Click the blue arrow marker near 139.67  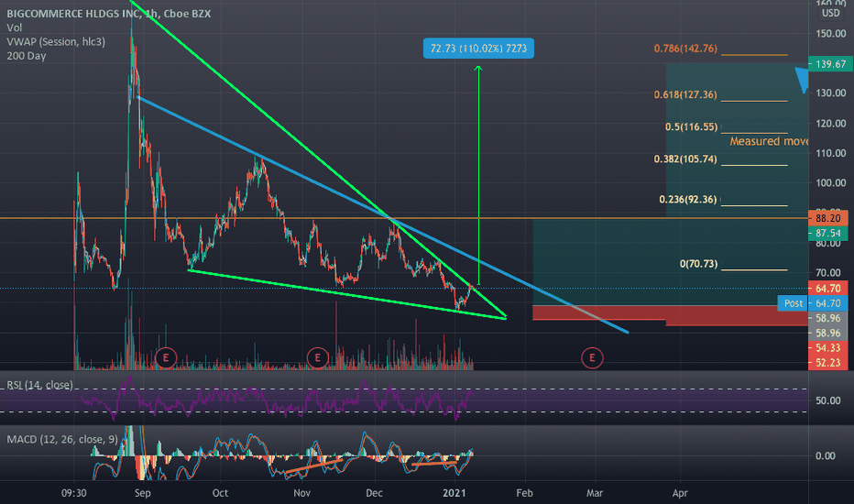tap(803, 80)
